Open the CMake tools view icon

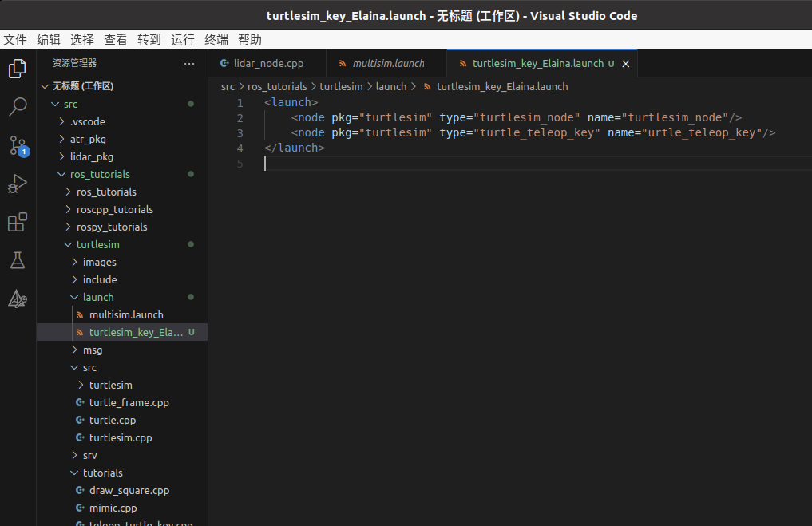pos(18,299)
